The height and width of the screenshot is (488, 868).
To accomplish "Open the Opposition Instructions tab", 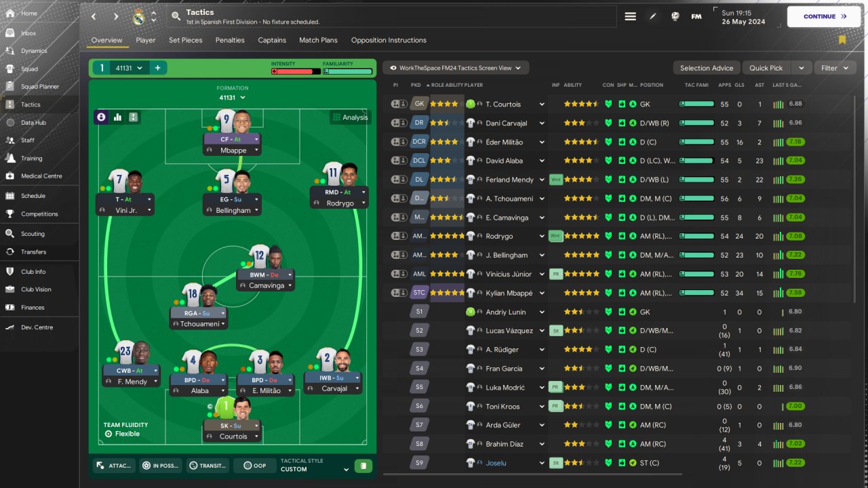I will coord(389,40).
